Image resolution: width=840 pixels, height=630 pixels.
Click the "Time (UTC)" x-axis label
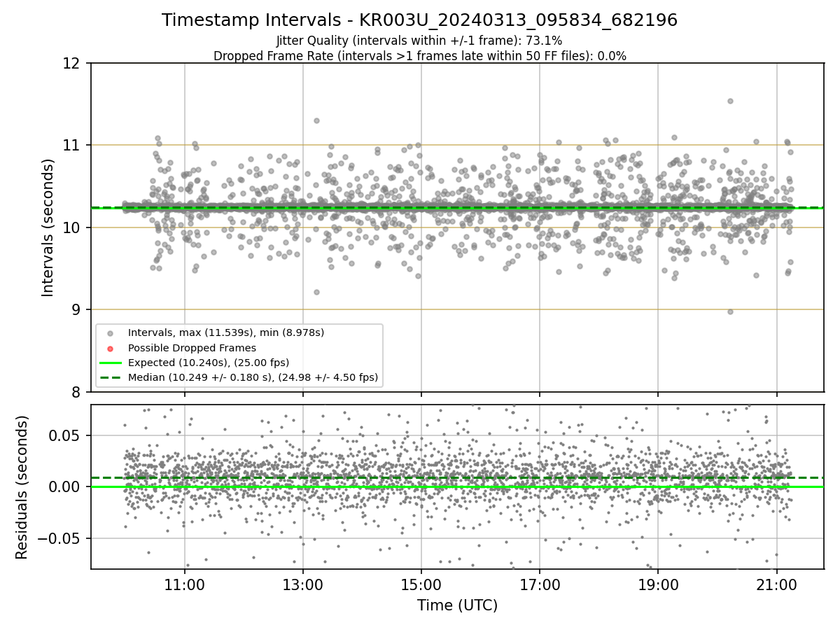[x=457, y=605]
